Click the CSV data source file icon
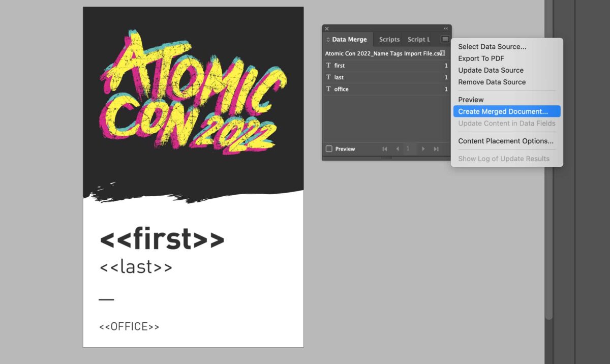 click(442, 53)
